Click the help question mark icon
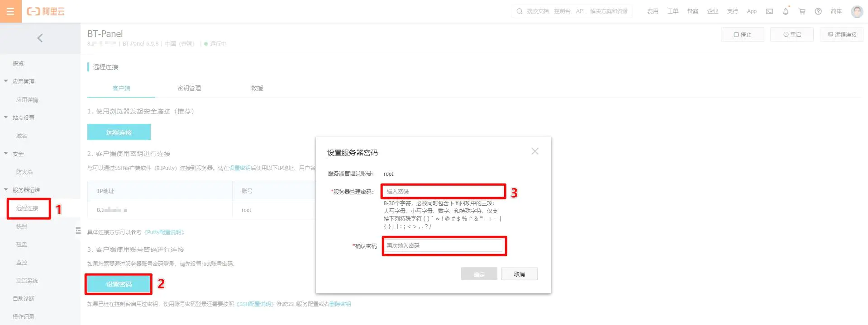The height and width of the screenshot is (325, 868). [x=818, y=11]
